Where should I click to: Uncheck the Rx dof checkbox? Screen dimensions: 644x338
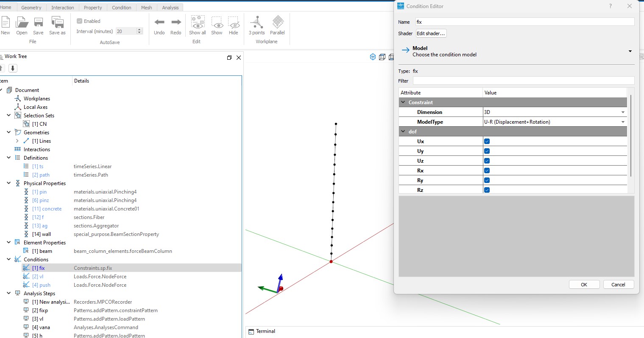pos(487,171)
